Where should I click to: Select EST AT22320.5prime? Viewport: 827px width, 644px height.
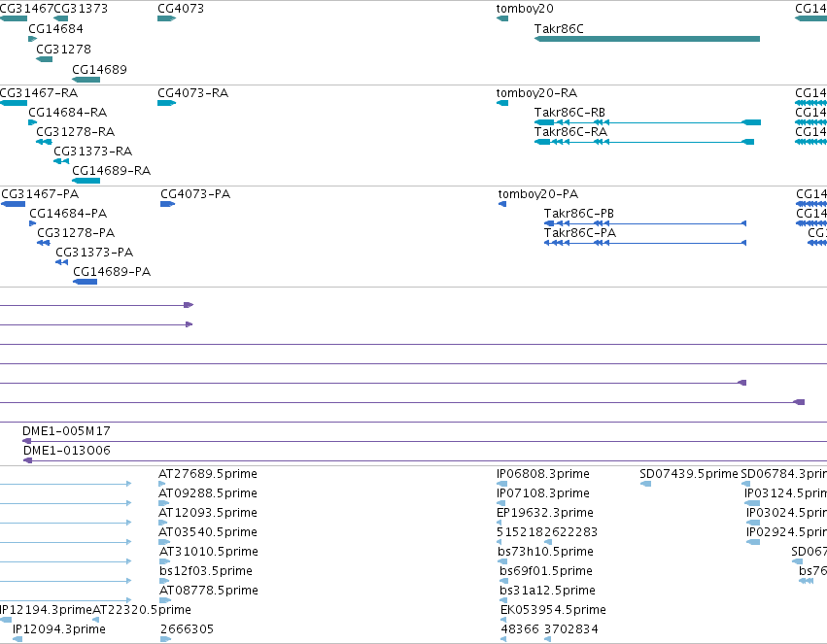[96, 620]
